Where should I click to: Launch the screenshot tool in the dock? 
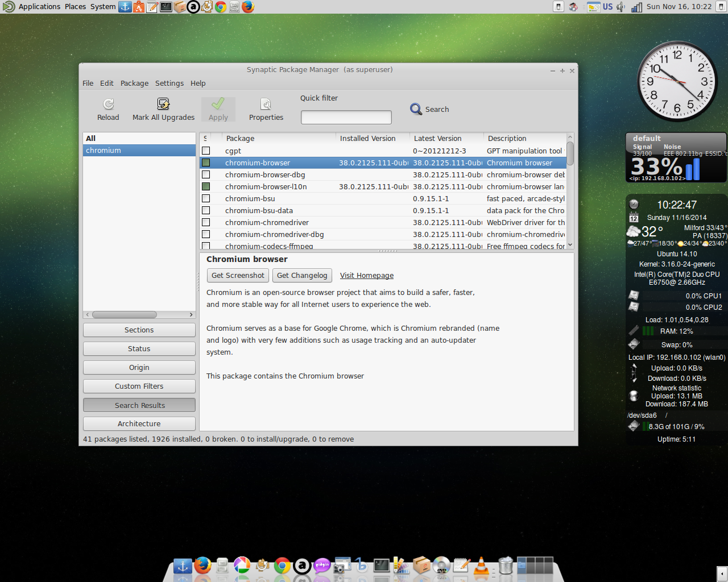click(x=342, y=566)
